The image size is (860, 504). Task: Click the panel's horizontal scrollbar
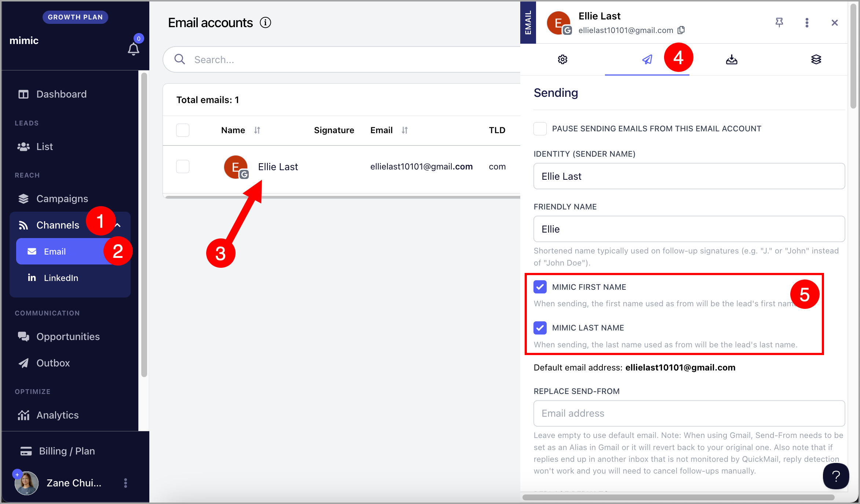point(678,497)
